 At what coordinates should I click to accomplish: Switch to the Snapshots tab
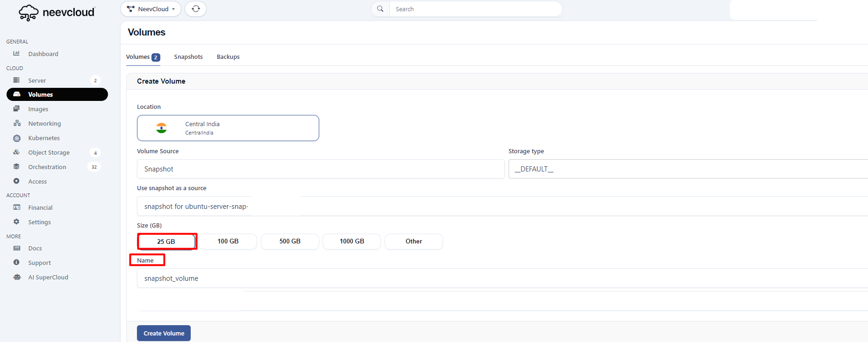[188, 57]
